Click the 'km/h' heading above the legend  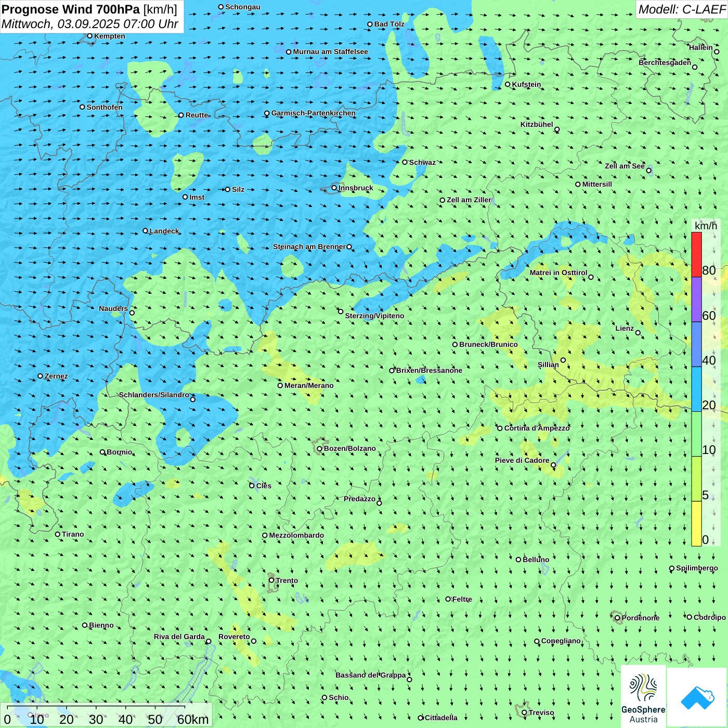coord(706,226)
